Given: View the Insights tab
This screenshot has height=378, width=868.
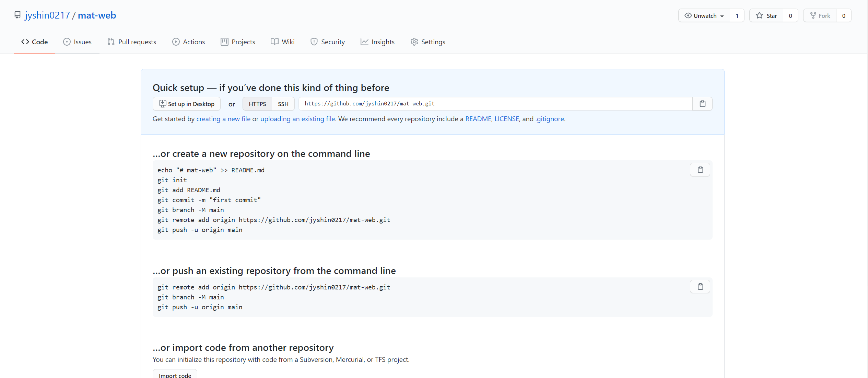Looking at the screenshot, I should click(377, 42).
